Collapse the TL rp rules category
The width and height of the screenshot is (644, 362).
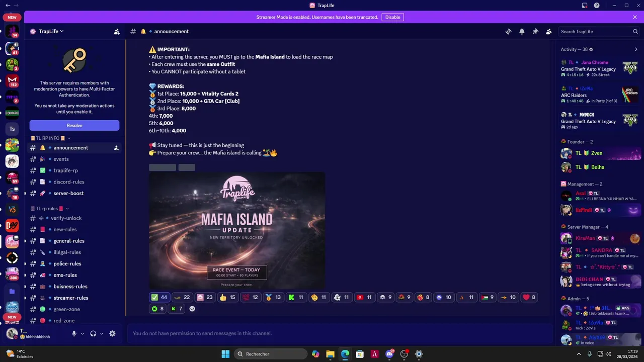(49, 209)
